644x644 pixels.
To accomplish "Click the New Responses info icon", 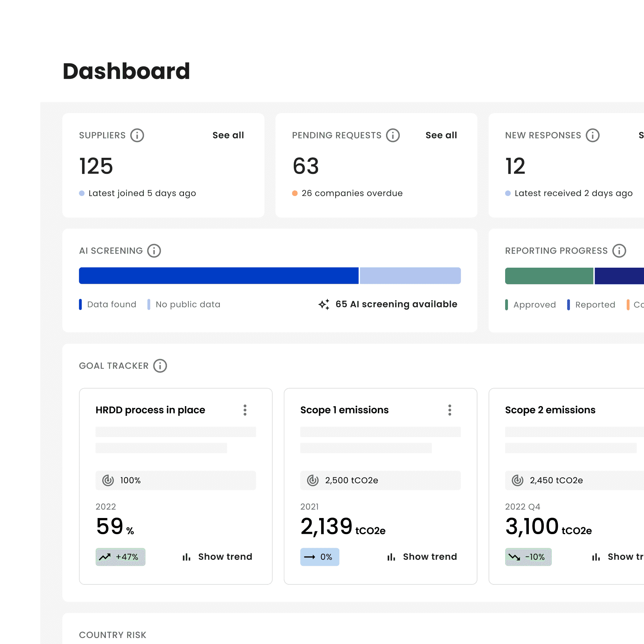I will pos(592,135).
